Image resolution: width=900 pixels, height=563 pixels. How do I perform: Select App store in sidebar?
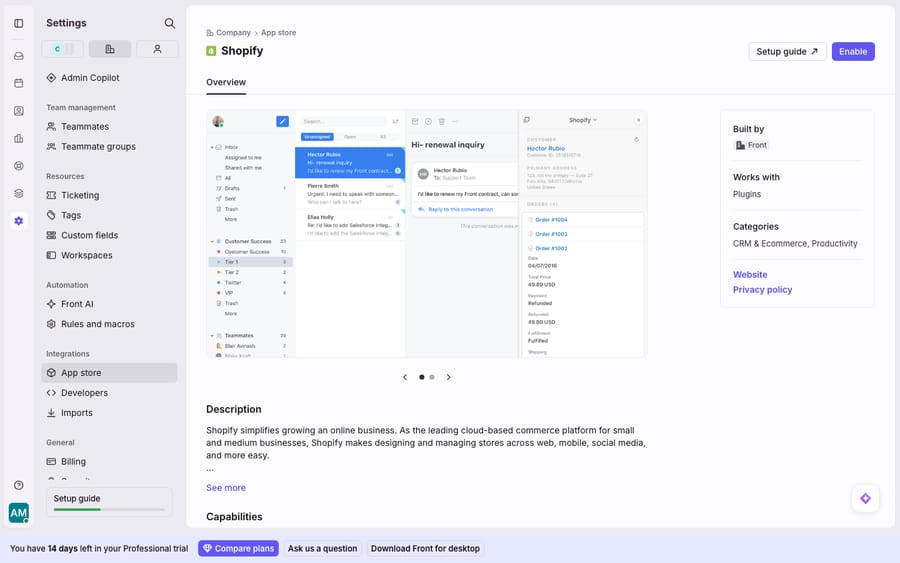pos(109,373)
